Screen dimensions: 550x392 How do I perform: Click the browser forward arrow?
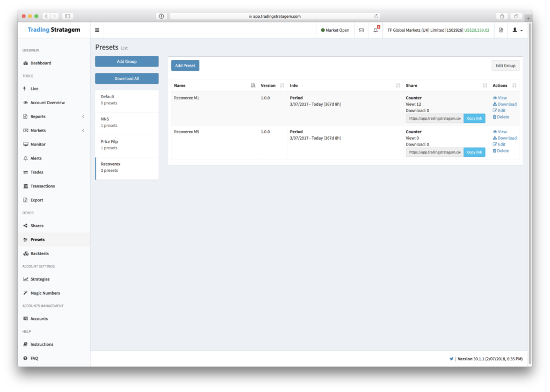[x=55, y=16]
